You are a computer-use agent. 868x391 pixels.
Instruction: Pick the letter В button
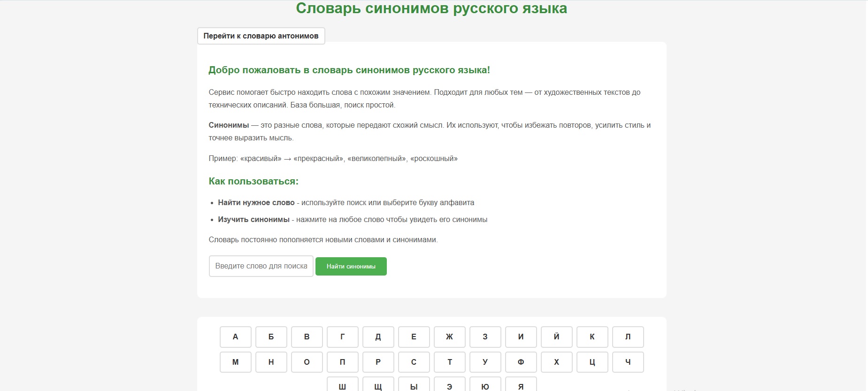(307, 337)
